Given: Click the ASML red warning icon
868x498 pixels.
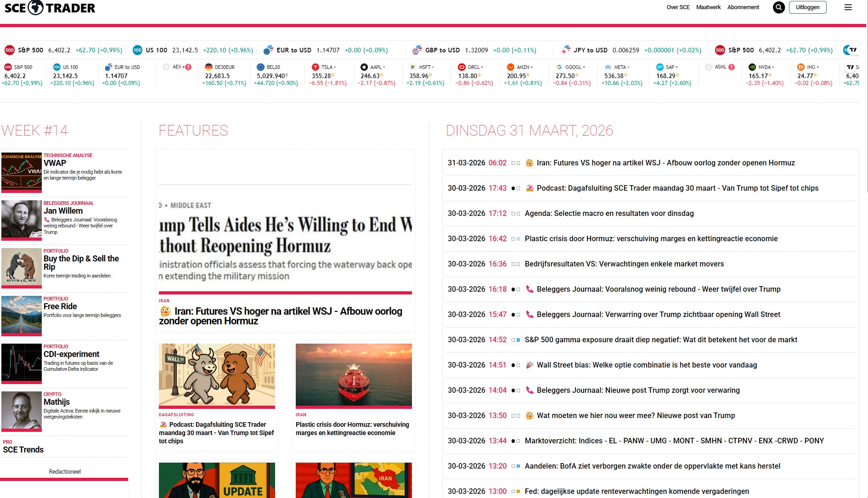Looking at the screenshot, I should (732, 67).
